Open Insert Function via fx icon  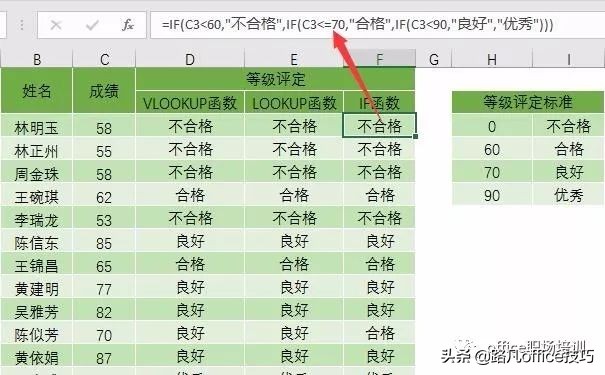(x=128, y=25)
